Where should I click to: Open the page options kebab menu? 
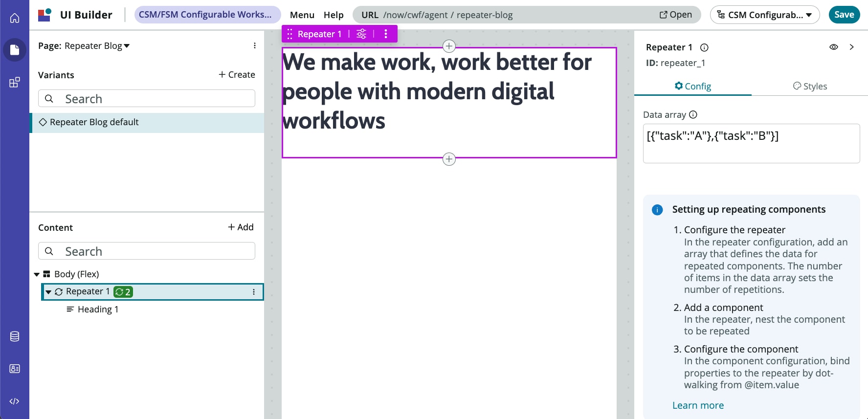point(255,45)
